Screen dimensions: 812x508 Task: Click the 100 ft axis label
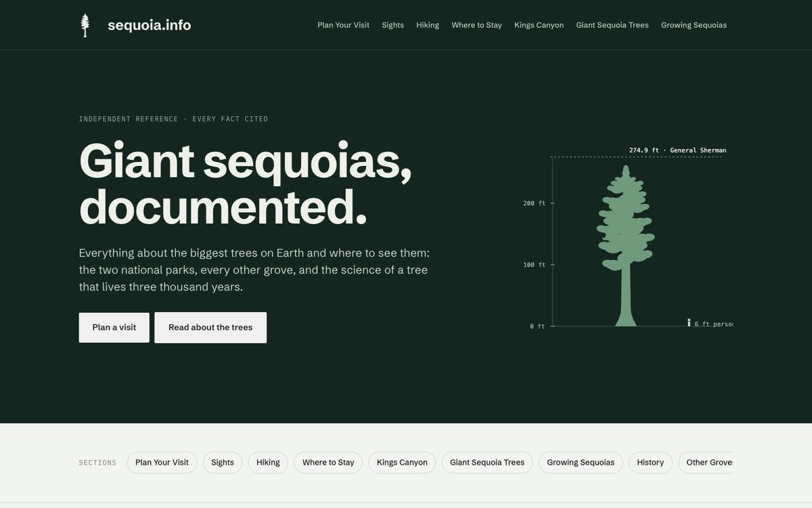pyautogui.click(x=534, y=265)
